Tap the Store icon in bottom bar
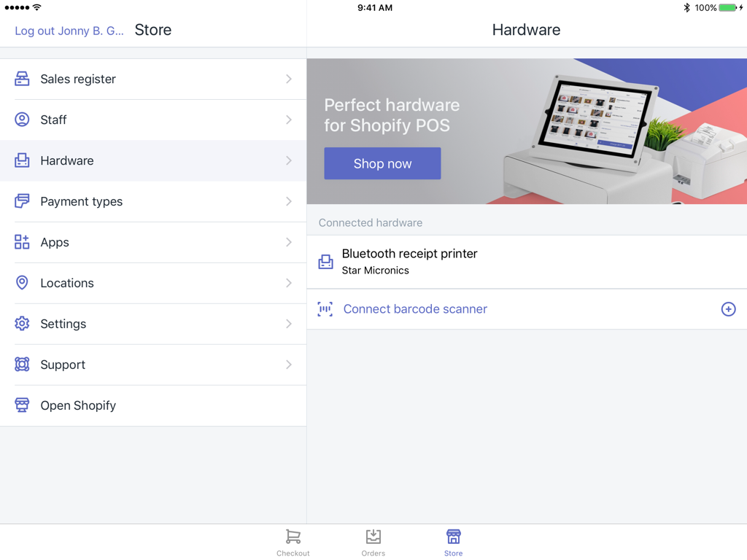 click(x=454, y=537)
